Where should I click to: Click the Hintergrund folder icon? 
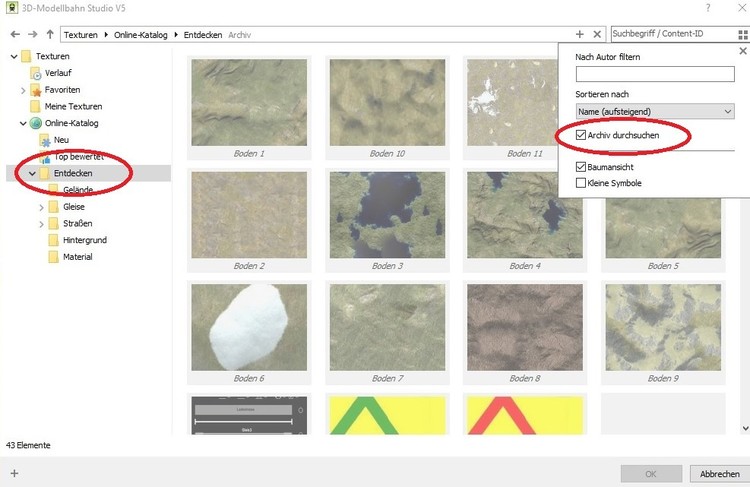(54, 240)
